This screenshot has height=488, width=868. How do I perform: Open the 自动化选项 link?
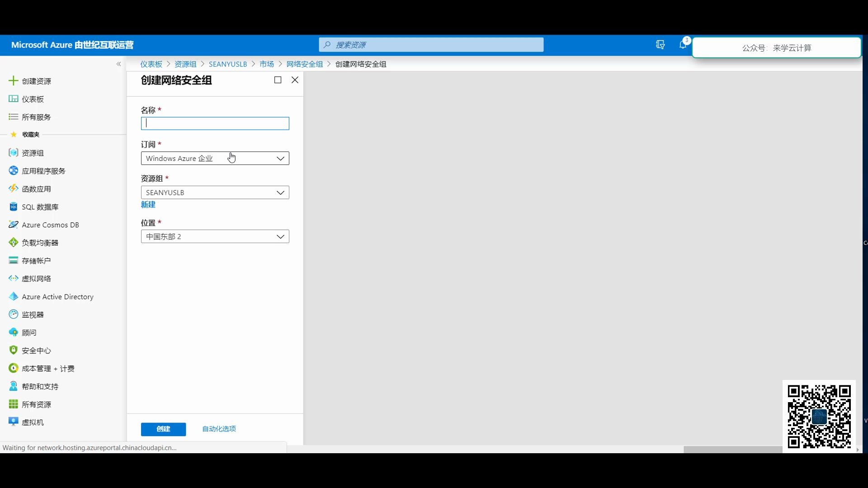pos(219,429)
